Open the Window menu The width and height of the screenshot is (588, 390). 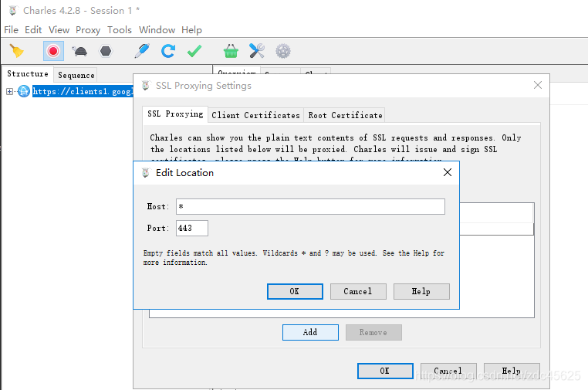157,29
